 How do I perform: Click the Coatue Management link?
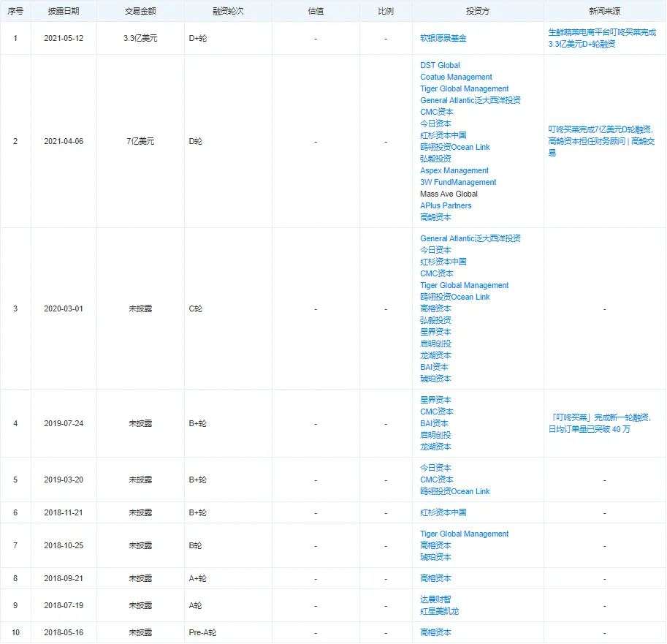(456, 77)
